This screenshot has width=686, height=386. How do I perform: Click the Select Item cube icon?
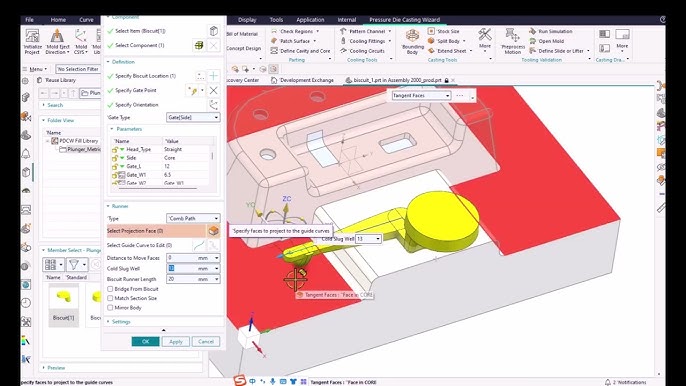click(213, 31)
